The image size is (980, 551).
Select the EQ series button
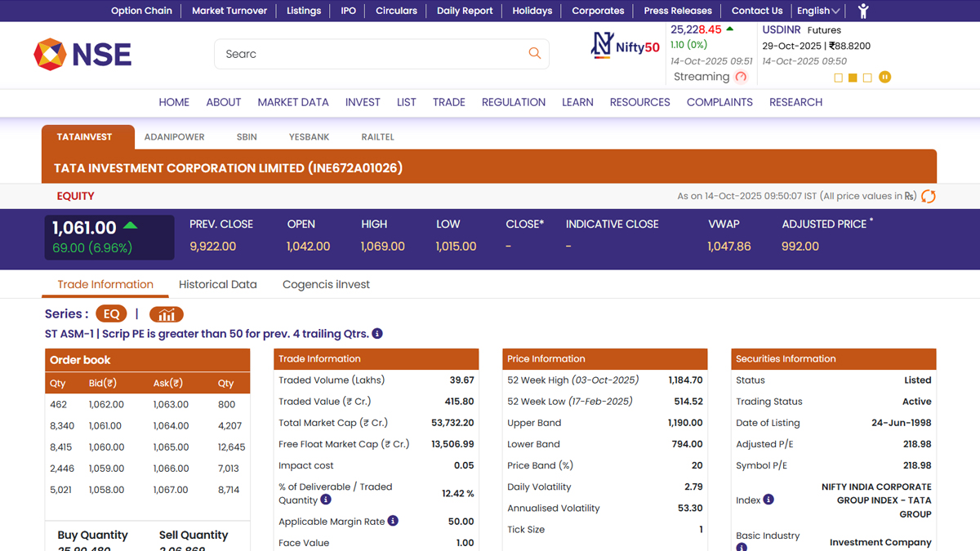[x=111, y=314]
